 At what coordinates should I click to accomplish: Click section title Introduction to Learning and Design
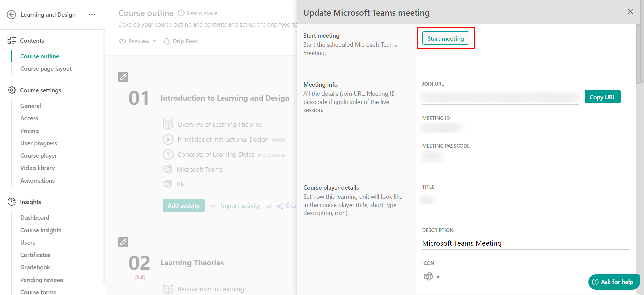pos(225,98)
